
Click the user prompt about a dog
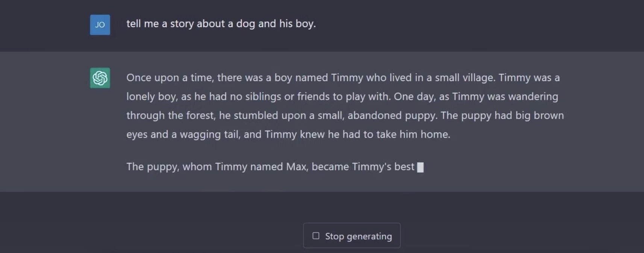tap(221, 24)
